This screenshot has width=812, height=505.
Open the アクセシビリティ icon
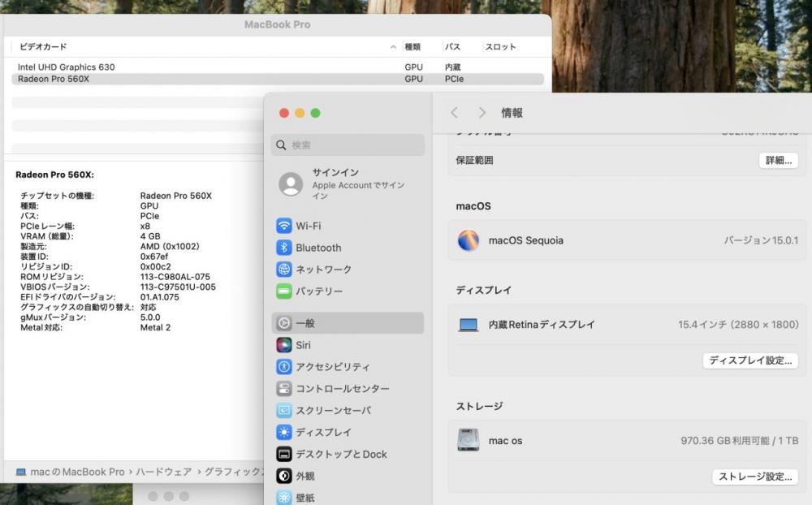click(x=283, y=367)
